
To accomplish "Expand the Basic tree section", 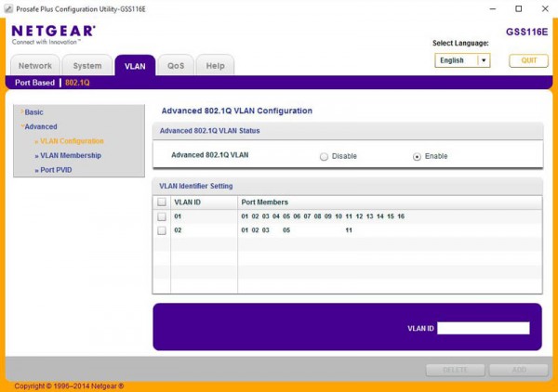I will pyautogui.click(x=32, y=112).
